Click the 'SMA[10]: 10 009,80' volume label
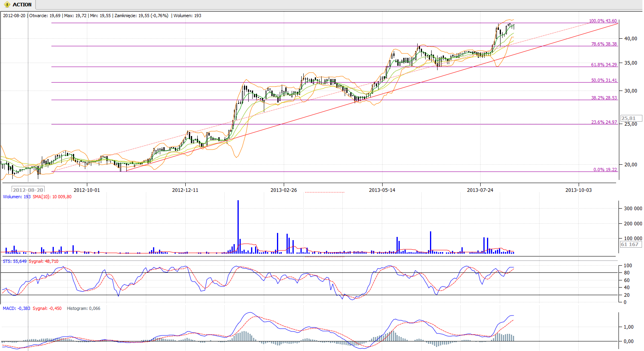 tap(52, 197)
